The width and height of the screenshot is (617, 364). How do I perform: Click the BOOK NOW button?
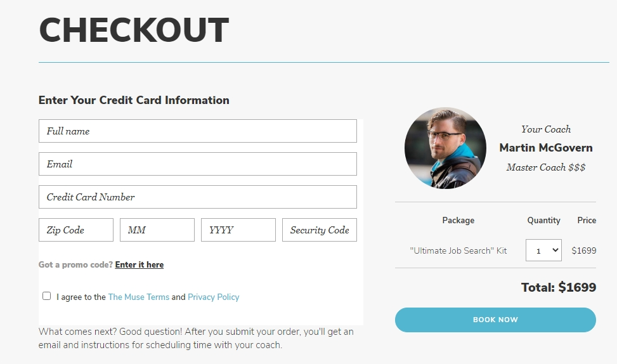pos(495,320)
